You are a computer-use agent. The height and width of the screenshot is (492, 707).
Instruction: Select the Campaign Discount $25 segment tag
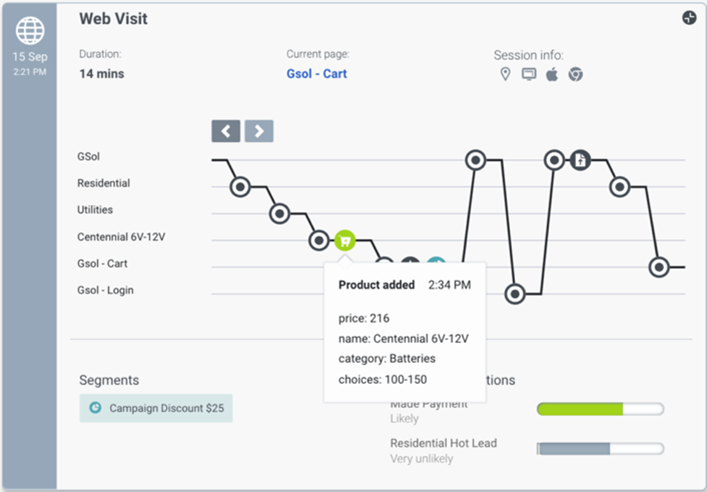156,408
